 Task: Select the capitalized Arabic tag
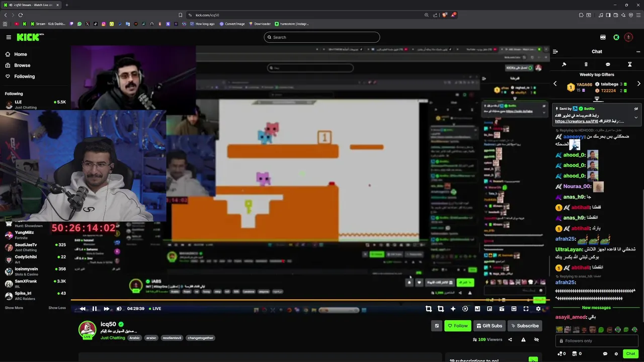point(134,338)
